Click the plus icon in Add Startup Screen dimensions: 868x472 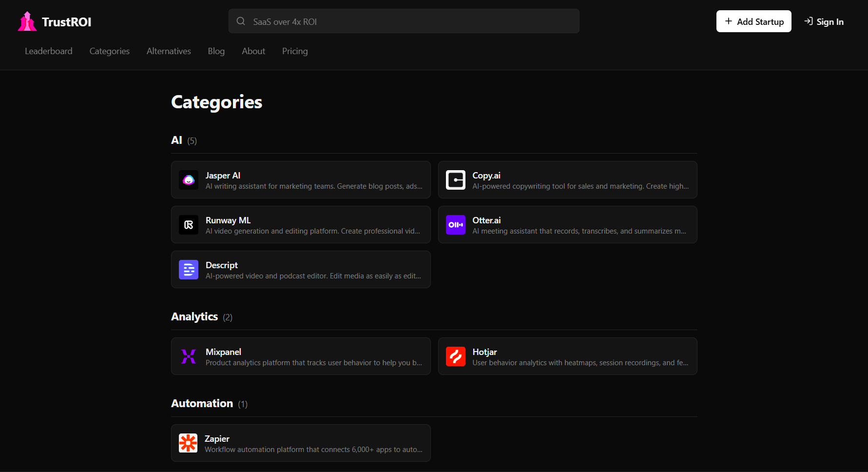729,21
